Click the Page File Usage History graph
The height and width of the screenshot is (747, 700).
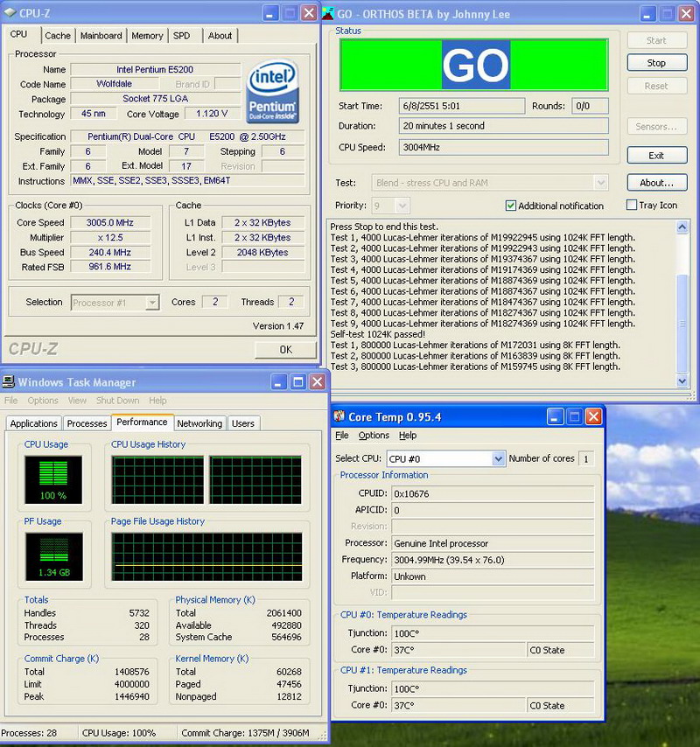coord(206,556)
